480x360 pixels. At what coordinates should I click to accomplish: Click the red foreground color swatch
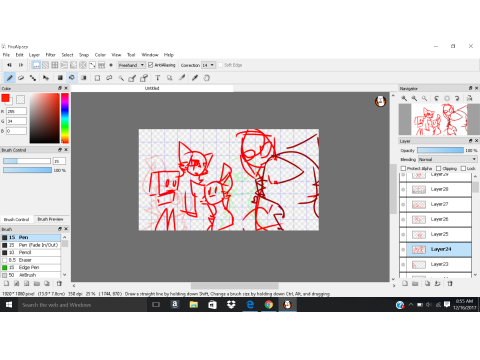coord(5,98)
